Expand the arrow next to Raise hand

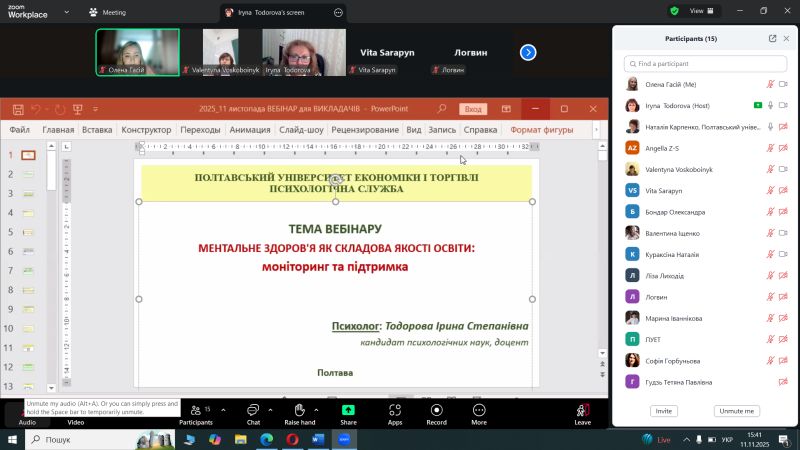(323, 410)
